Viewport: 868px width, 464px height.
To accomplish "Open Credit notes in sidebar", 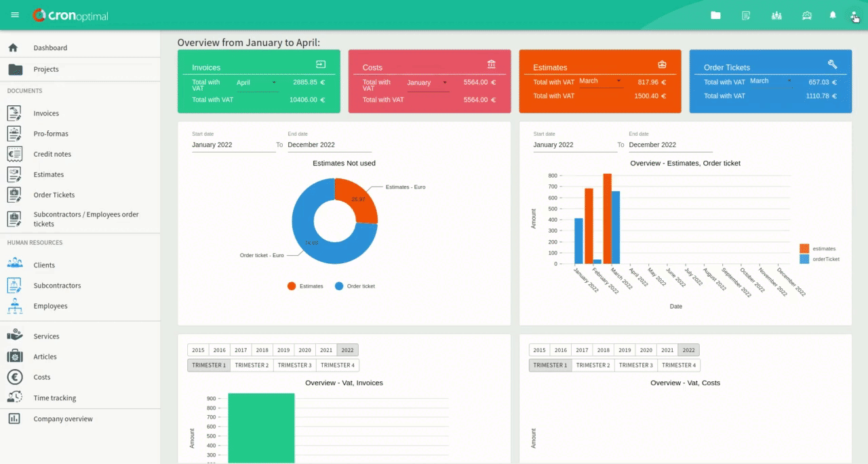I will (x=52, y=154).
